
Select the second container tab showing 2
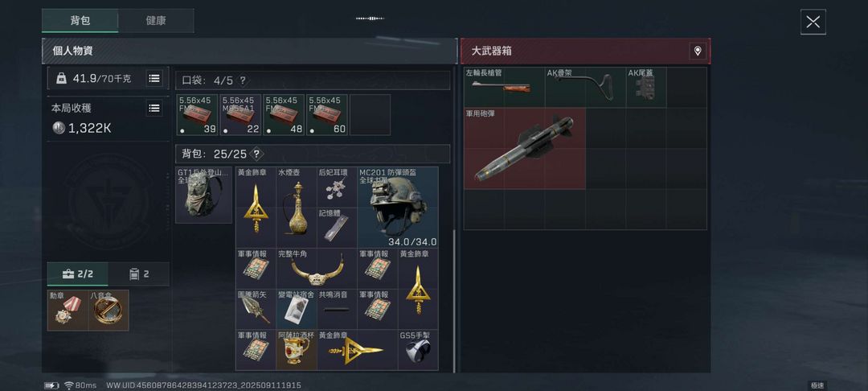pos(139,274)
